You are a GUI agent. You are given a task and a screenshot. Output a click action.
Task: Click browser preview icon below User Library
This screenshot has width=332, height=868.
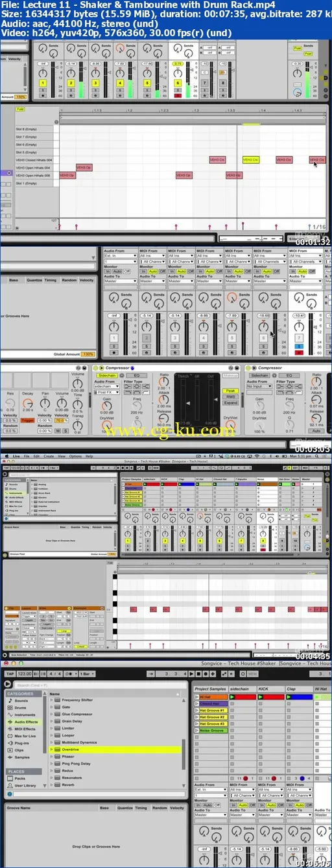click(10, 794)
